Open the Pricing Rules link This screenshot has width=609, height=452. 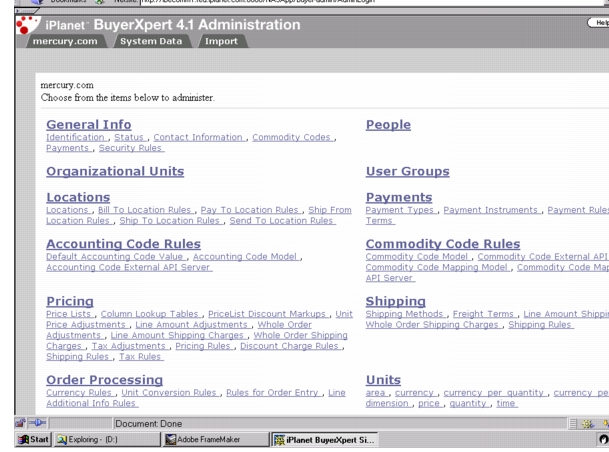(203, 346)
